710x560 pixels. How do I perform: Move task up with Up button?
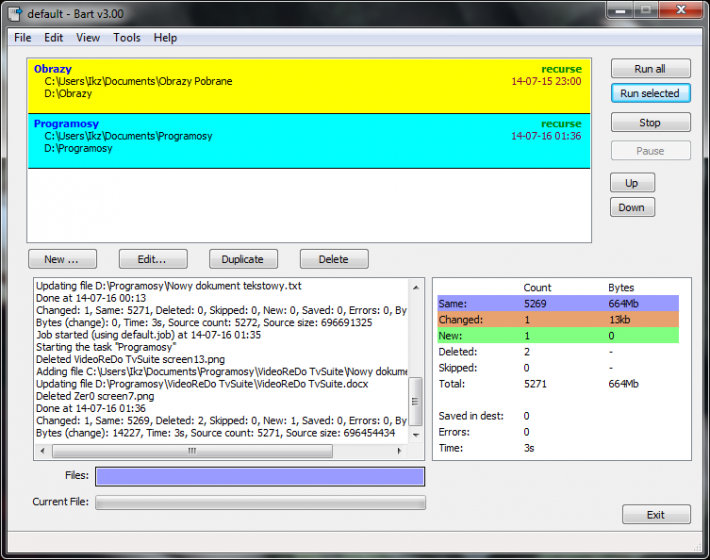coord(632,183)
